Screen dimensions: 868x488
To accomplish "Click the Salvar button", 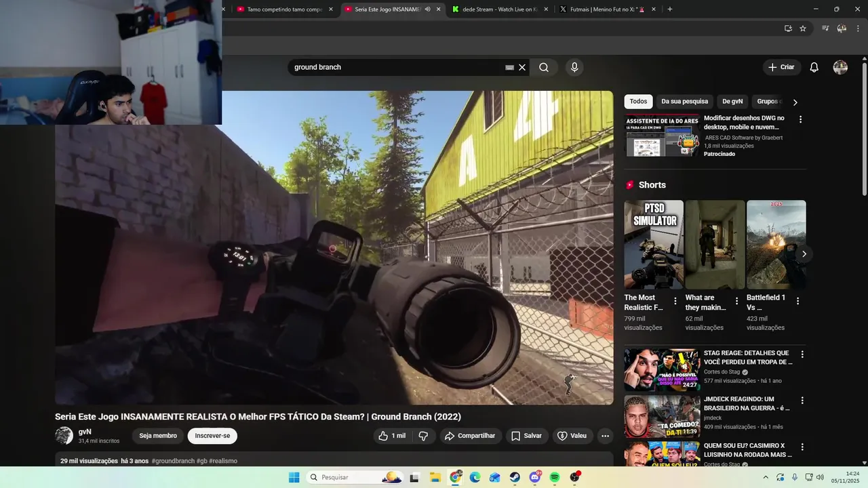I will tap(526, 436).
